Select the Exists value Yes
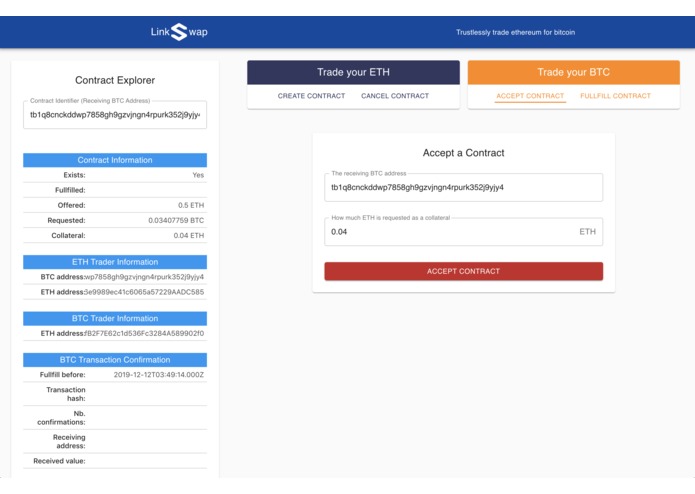Image resolution: width=695 pixels, height=494 pixels. click(198, 175)
